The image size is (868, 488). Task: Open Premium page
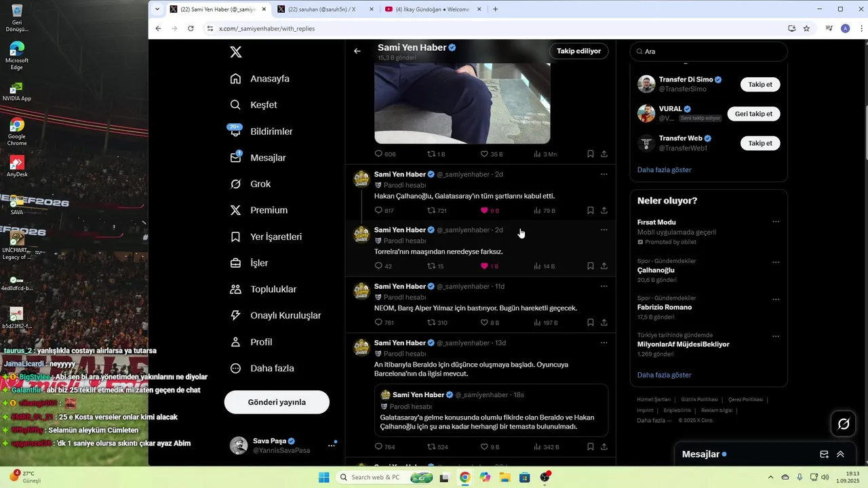pos(259,210)
